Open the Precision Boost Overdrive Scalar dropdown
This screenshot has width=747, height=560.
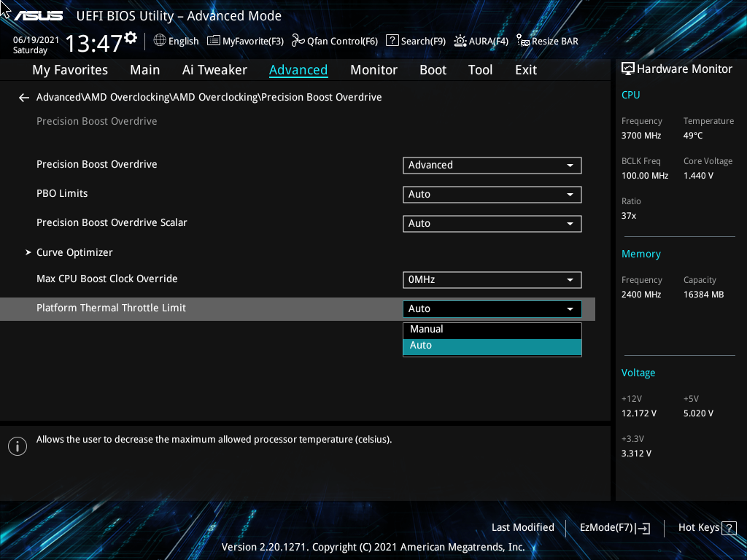tap(492, 223)
